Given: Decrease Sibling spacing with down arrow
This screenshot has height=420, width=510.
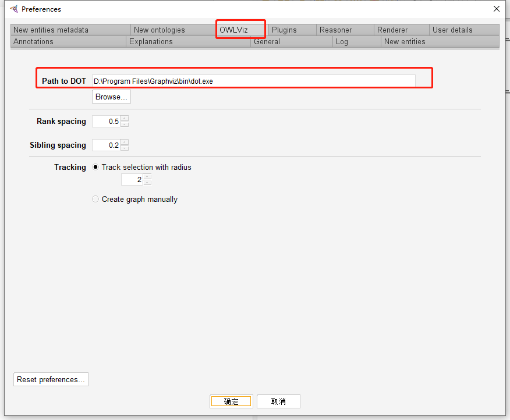Looking at the screenshot, I should pos(125,148).
